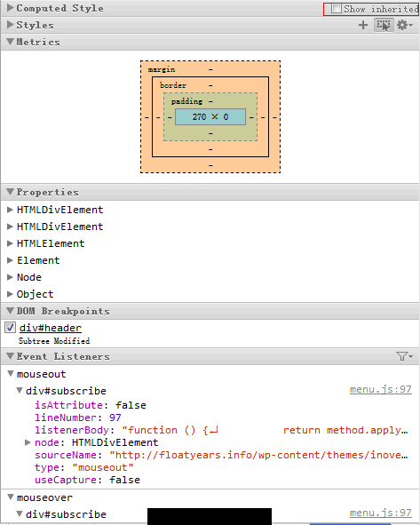Select the border label in Metrics box
This screenshot has width=420, height=525.
pos(173,85)
